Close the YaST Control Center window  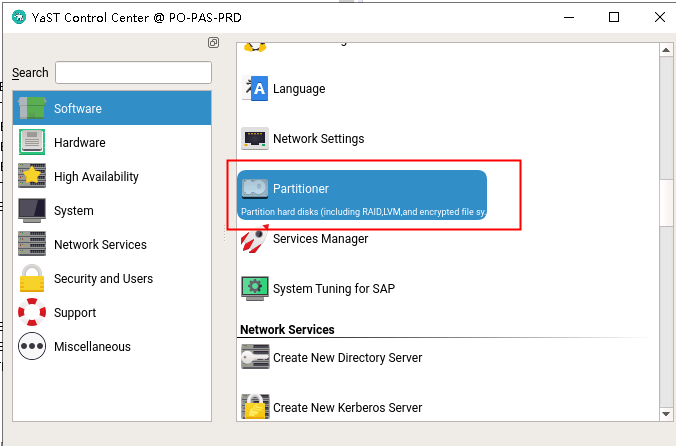pyautogui.click(x=660, y=17)
